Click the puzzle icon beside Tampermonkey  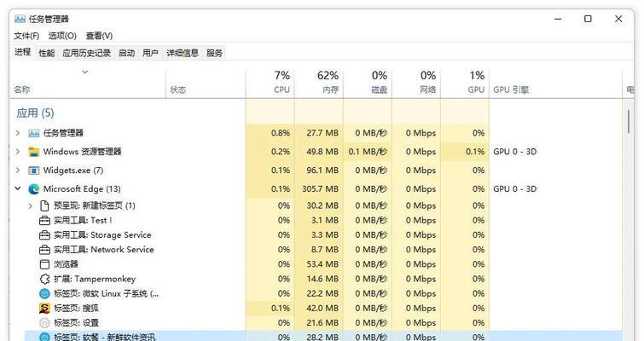tap(44, 279)
